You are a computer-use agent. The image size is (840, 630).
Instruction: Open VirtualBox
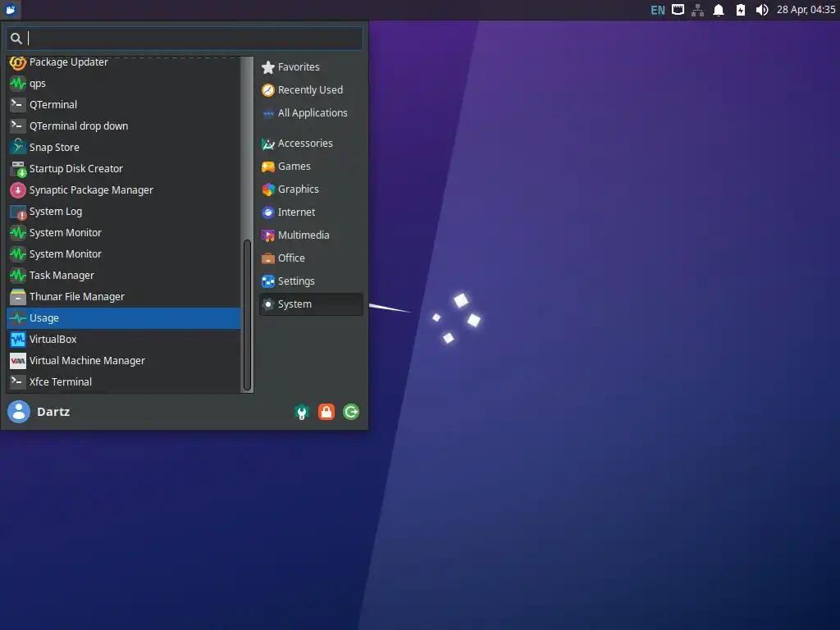coord(124,339)
